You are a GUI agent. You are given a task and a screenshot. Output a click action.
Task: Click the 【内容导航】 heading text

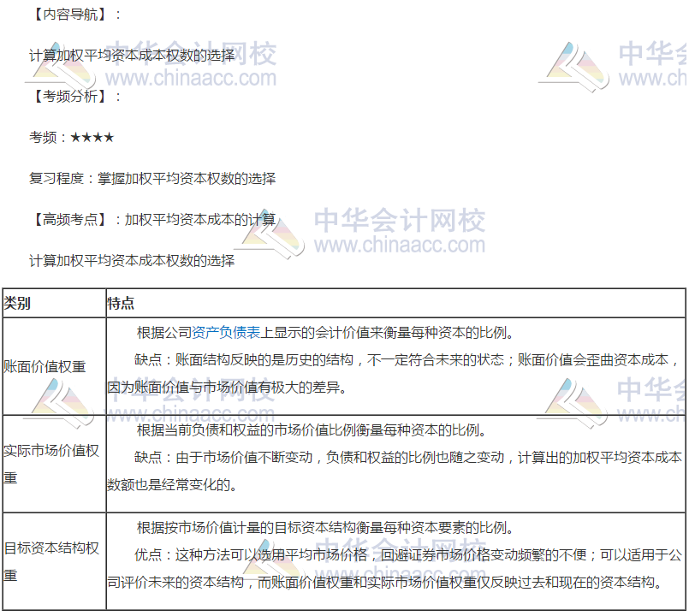(68, 15)
